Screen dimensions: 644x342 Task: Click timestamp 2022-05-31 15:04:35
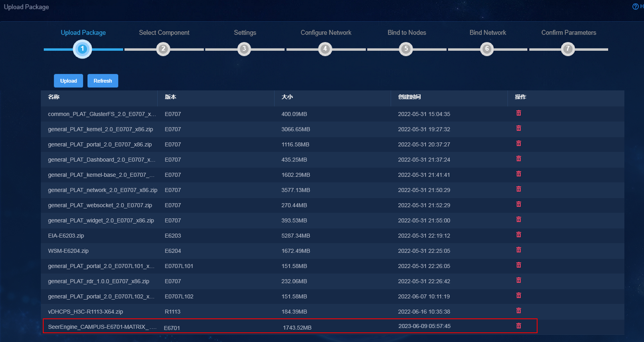tap(424, 114)
